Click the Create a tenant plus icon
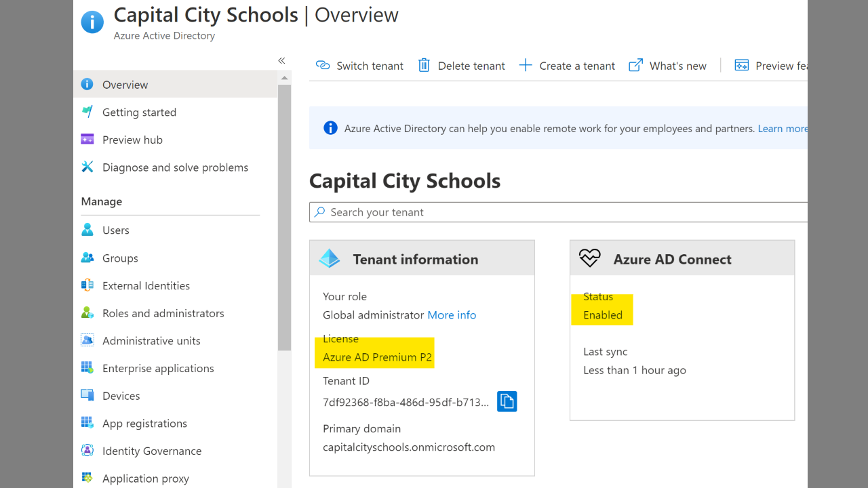The height and width of the screenshot is (488, 868). tap(526, 65)
